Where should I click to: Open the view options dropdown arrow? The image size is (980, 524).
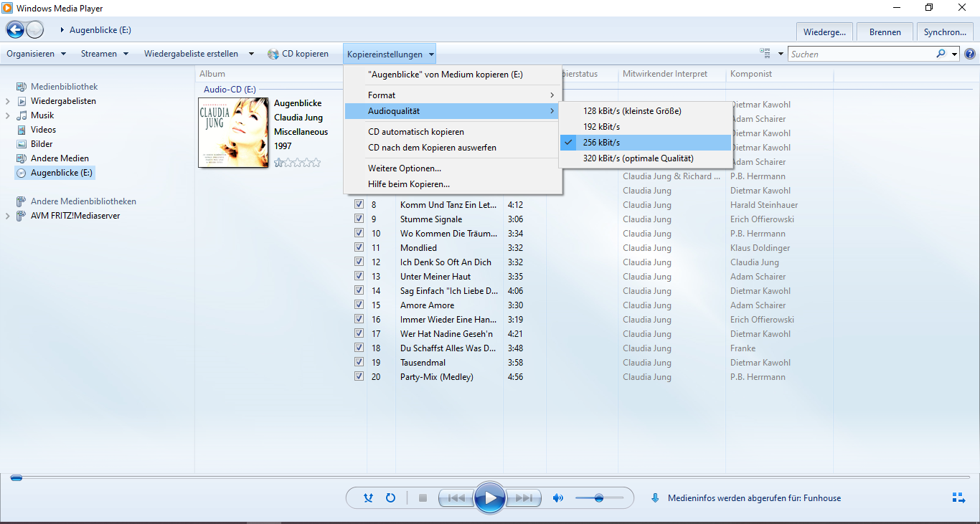click(781, 54)
